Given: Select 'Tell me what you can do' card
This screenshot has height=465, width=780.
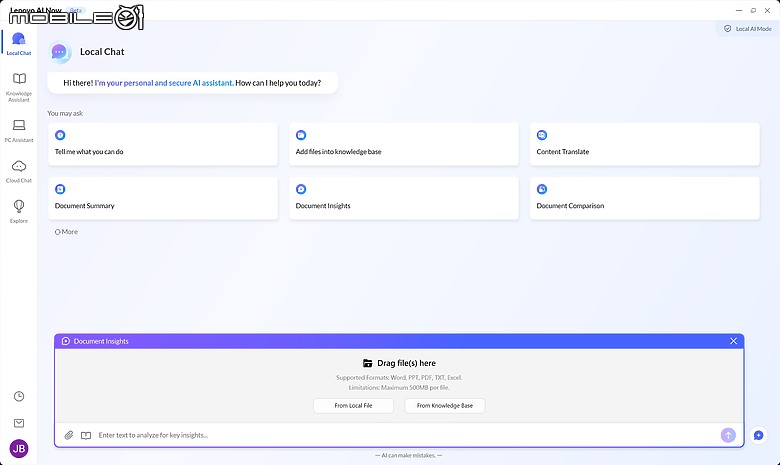Looking at the screenshot, I should point(163,144).
